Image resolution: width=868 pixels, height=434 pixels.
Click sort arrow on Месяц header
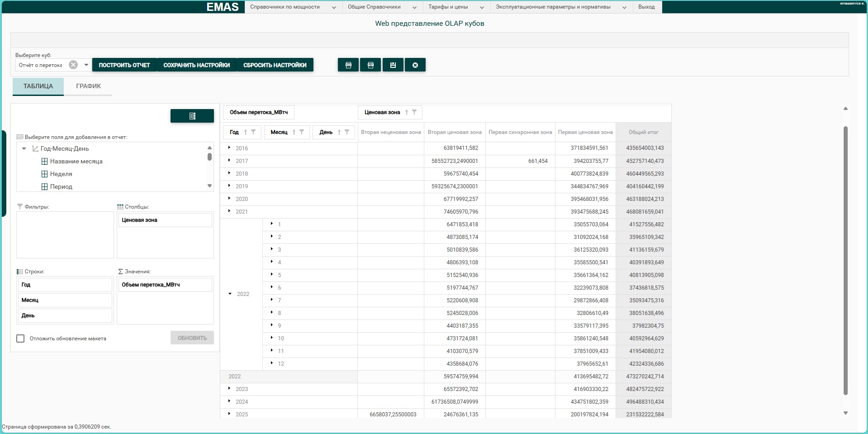tap(294, 132)
